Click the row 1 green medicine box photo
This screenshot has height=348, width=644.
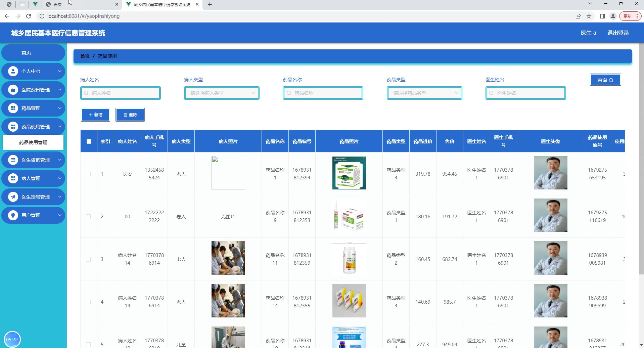[x=349, y=173]
